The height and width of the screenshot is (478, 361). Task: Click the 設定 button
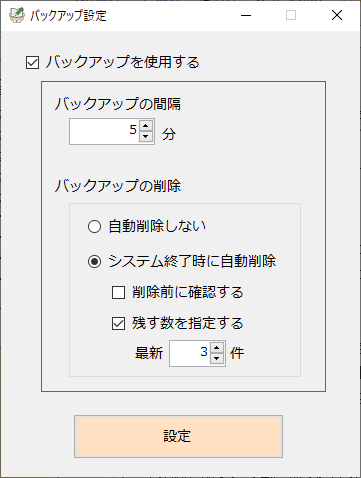(x=178, y=436)
